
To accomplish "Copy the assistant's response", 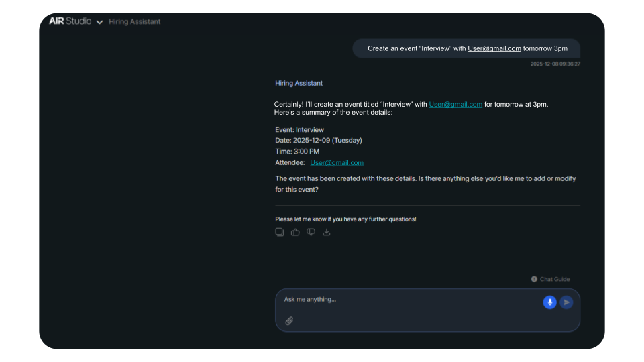I will coord(280,232).
